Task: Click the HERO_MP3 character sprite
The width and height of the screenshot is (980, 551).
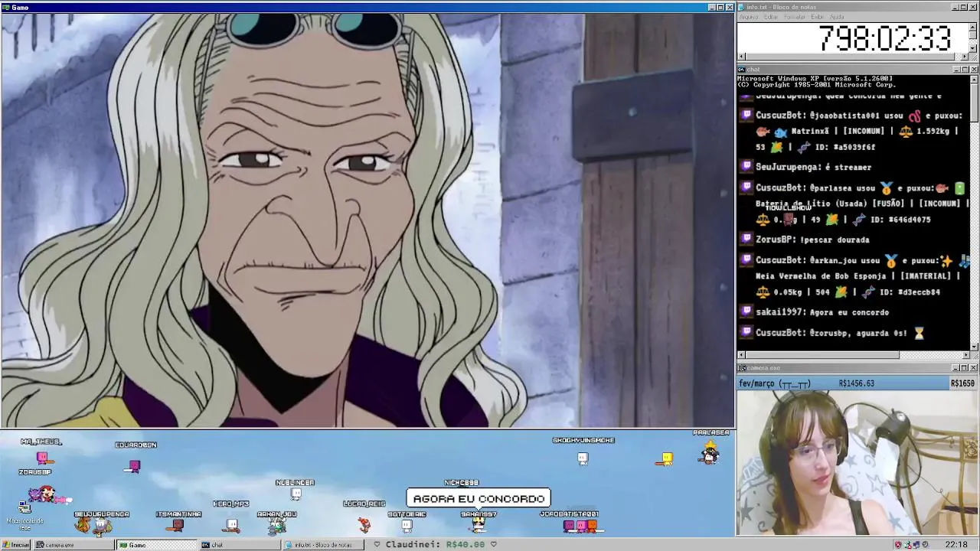Action: [232, 525]
